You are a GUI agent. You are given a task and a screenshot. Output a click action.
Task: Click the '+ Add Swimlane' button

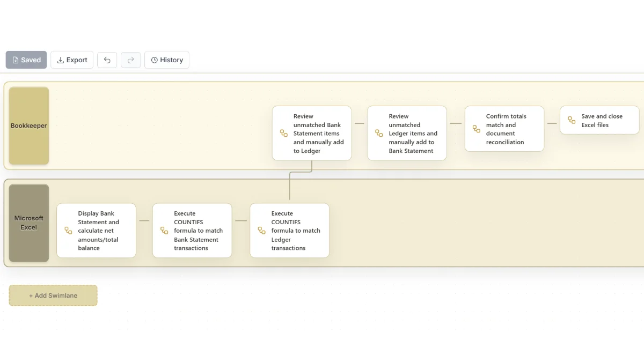pos(53,295)
